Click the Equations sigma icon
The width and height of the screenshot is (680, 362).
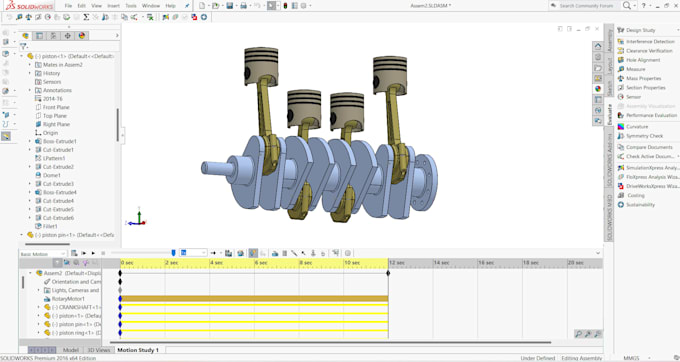[x=86, y=17]
